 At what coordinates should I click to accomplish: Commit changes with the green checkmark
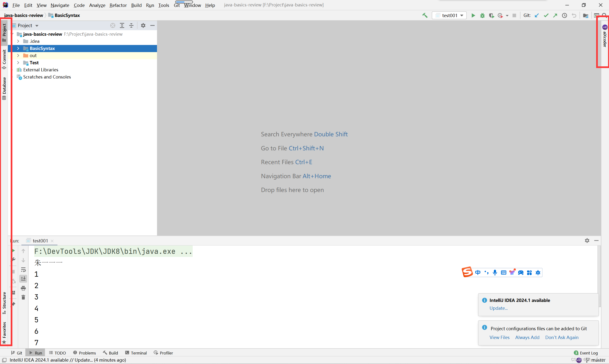pyautogui.click(x=546, y=15)
